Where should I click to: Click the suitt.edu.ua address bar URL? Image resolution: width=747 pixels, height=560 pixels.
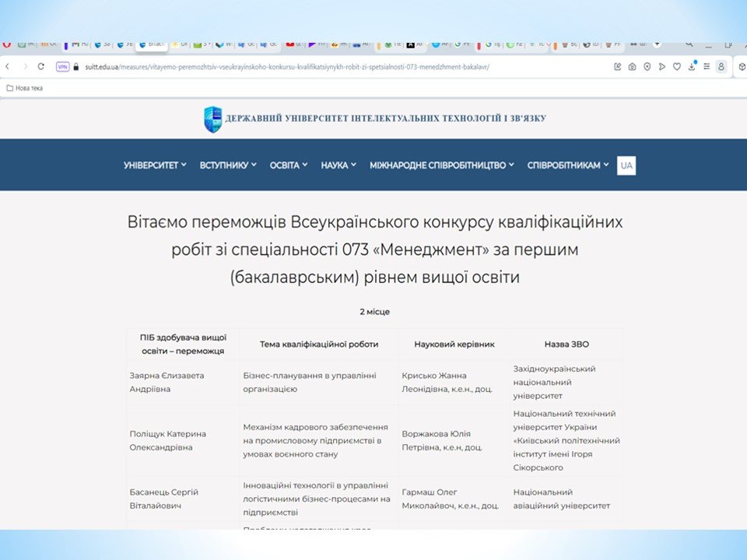pos(287,67)
